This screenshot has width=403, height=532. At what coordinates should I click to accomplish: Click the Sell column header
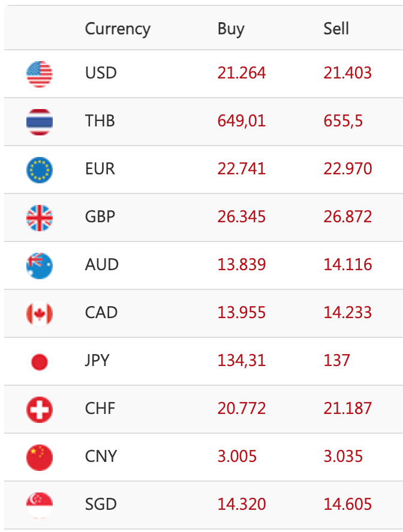point(336,29)
